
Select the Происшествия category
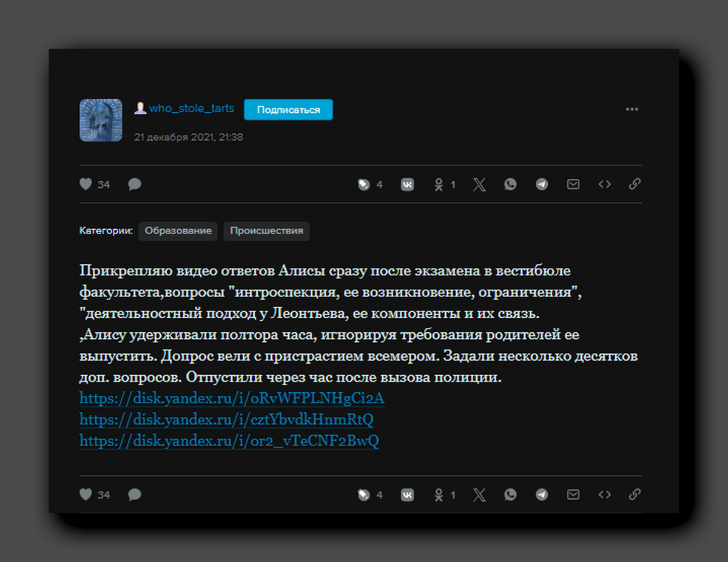pos(266,231)
